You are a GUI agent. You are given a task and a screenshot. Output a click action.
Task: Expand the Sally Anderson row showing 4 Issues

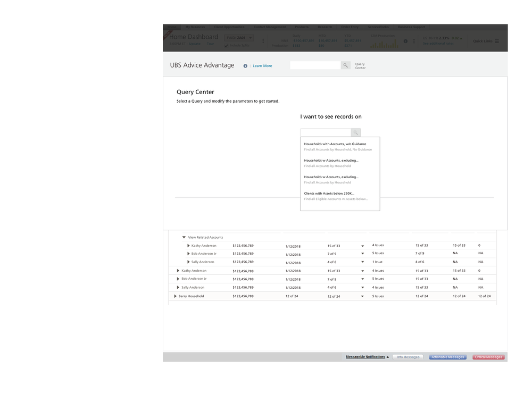pyautogui.click(x=178, y=287)
